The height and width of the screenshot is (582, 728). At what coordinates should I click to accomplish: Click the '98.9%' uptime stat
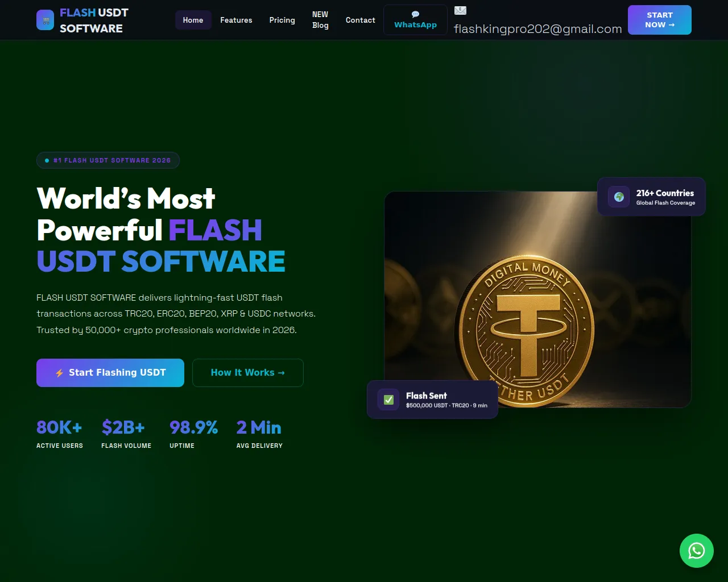[194, 427]
